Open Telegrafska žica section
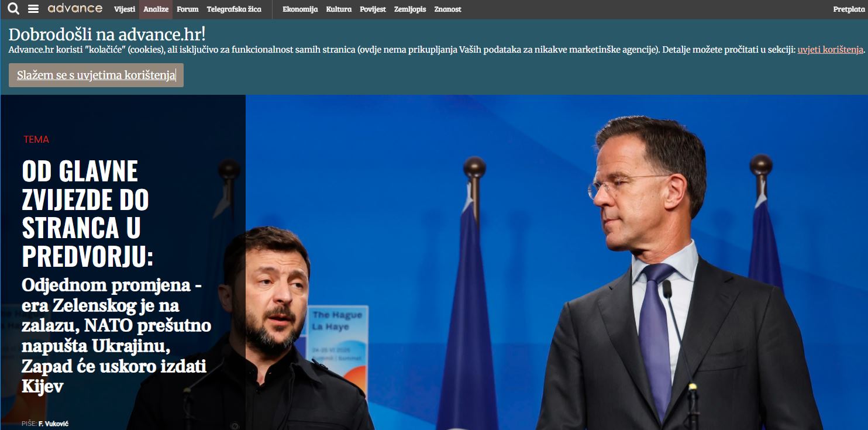868x430 pixels. click(x=234, y=9)
